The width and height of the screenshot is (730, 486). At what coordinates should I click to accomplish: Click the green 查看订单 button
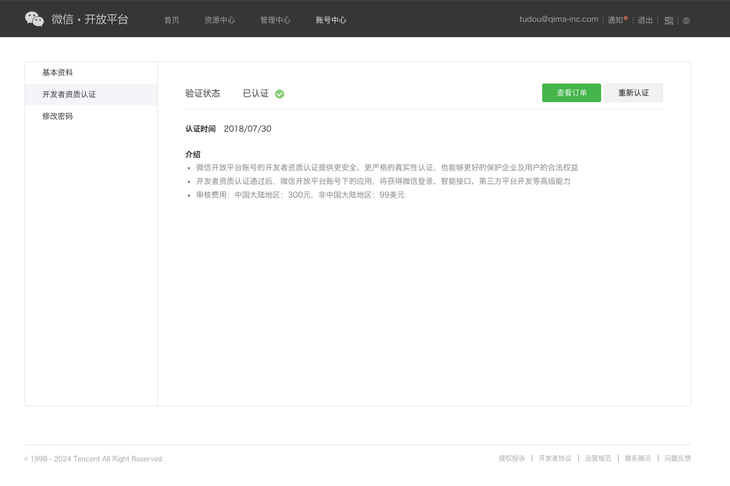(571, 93)
